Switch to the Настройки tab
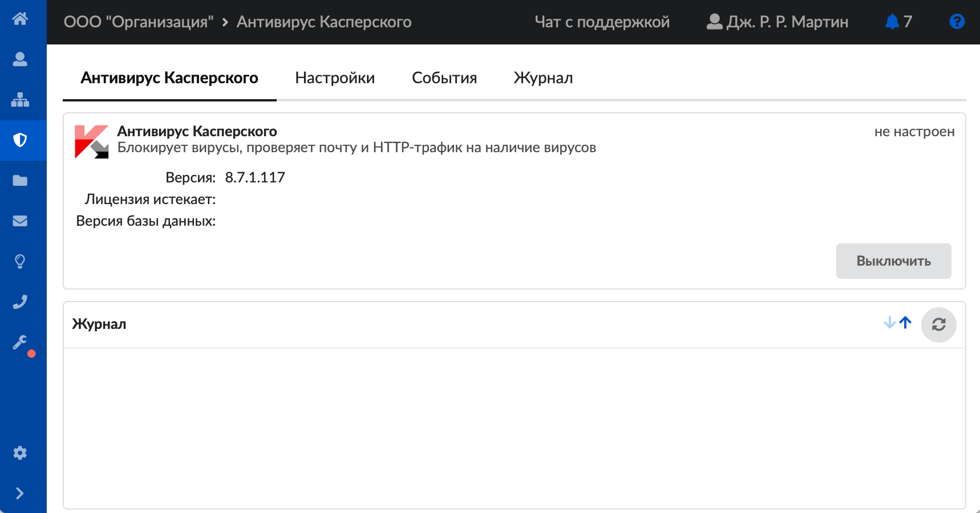This screenshot has height=513, width=980. (335, 78)
